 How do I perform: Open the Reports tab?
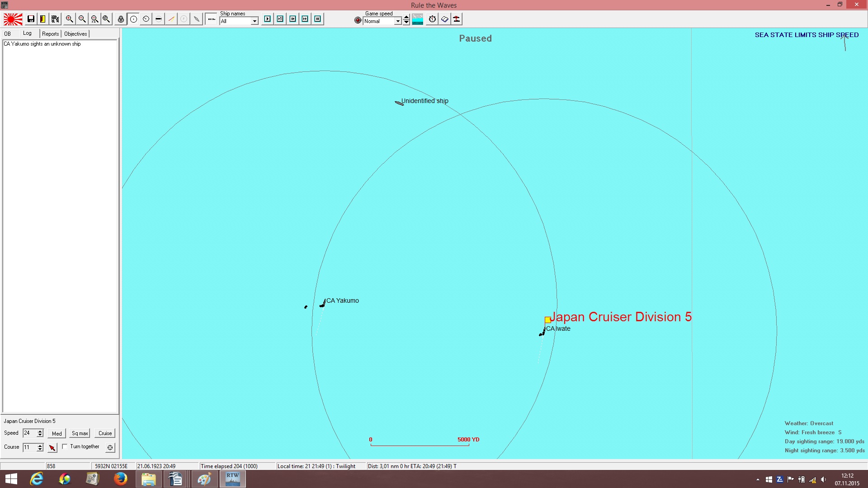coord(51,34)
